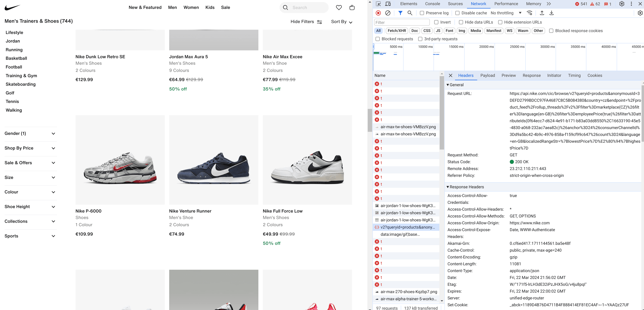The height and width of the screenshot is (310, 644).
Task: Open New & Featured menu
Action: point(145,8)
